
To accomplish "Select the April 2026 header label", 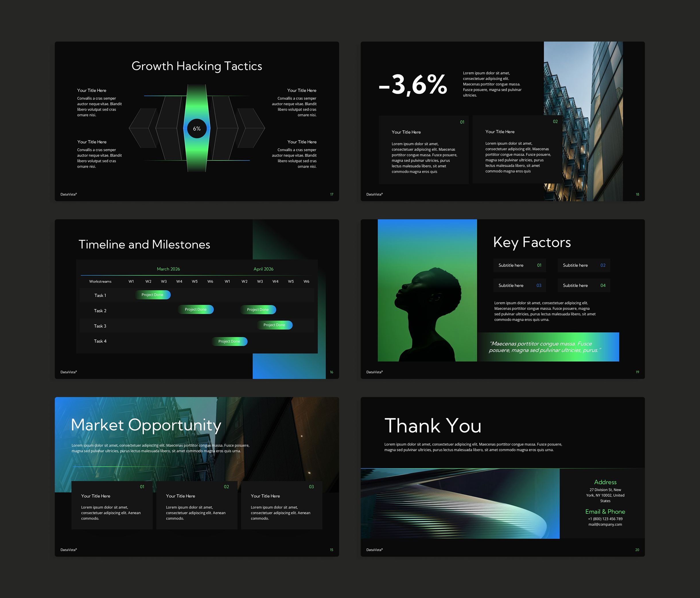I will (x=264, y=269).
